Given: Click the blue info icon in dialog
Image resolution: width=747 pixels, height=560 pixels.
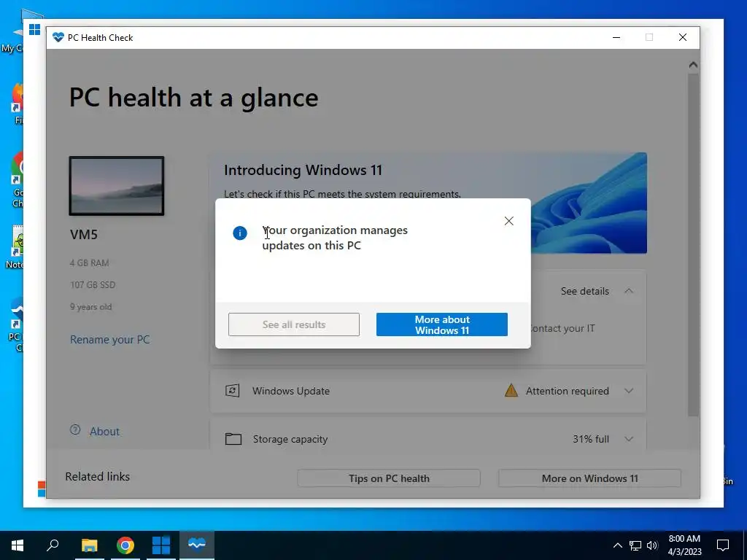Looking at the screenshot, I should 239,233.
